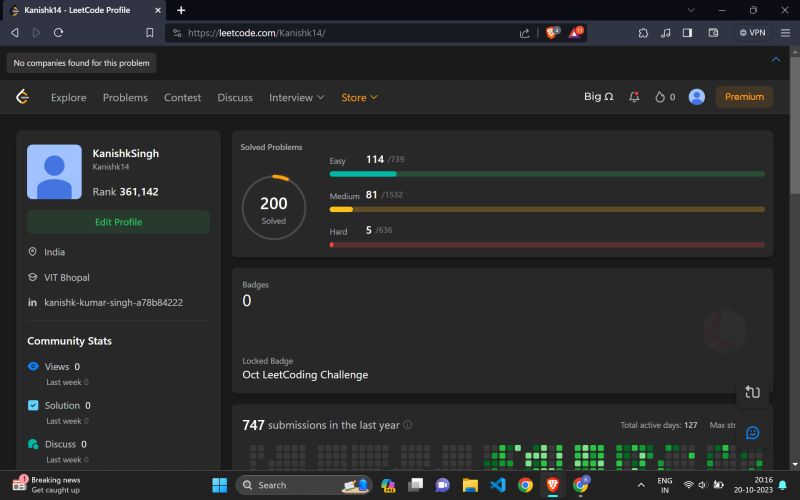
Task: Click the submissions info circle icon
Action: tap(407, 424)
